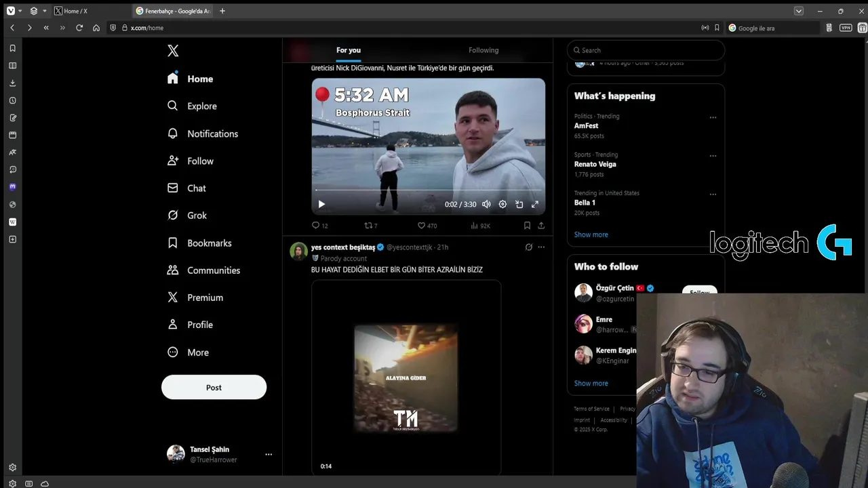The image size is (868, 488).
Task: Open the workspaces layers icon
Action: point(34,11)
